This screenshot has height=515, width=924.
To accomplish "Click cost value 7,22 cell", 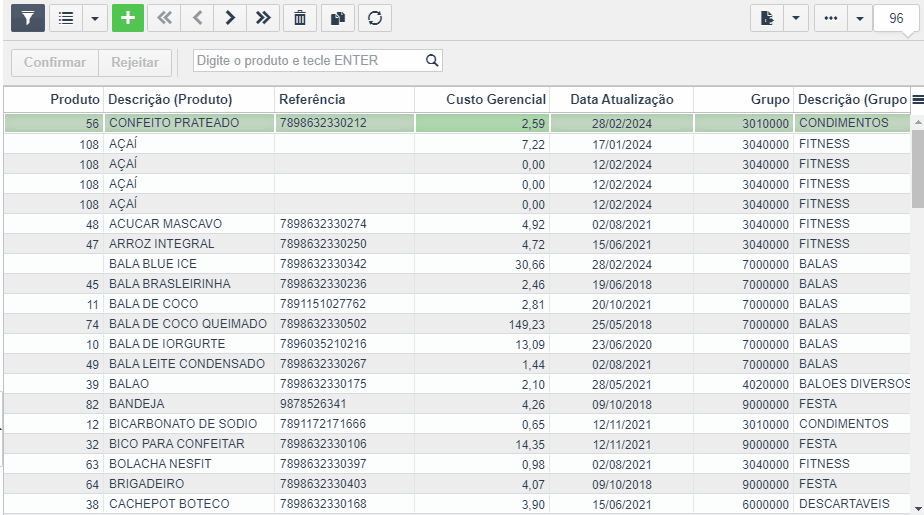I will (x=483, y=144).
